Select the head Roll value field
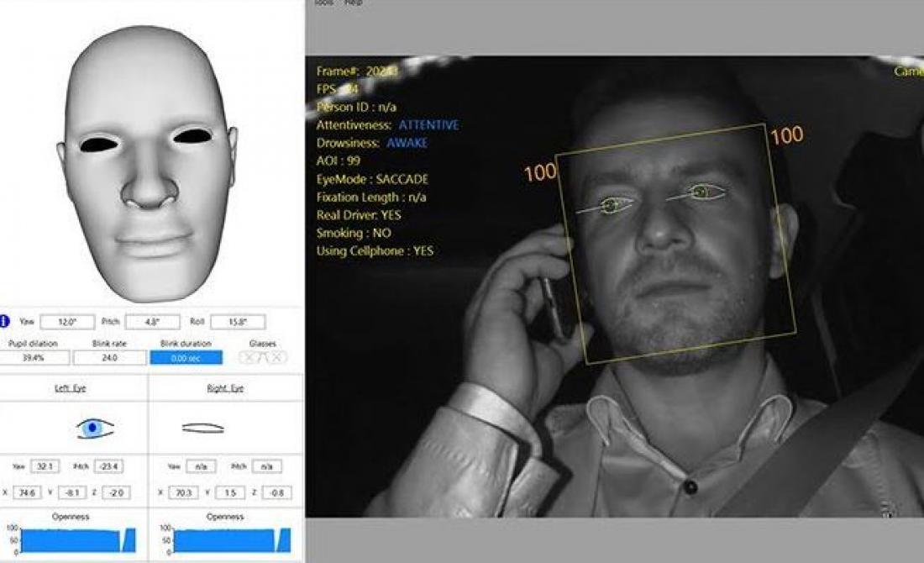The image size is (924, 563). coord(238,322)
